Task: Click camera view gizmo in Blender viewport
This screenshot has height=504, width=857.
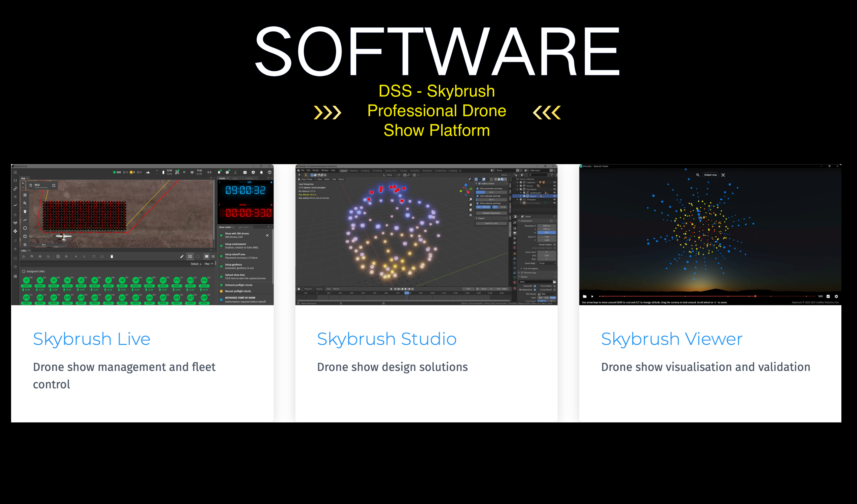Action: pos(471,210)
